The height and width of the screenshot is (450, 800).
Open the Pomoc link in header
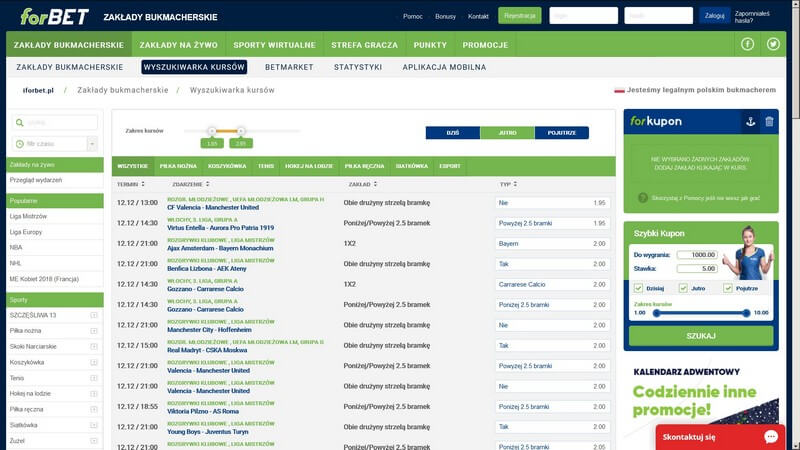413,16
